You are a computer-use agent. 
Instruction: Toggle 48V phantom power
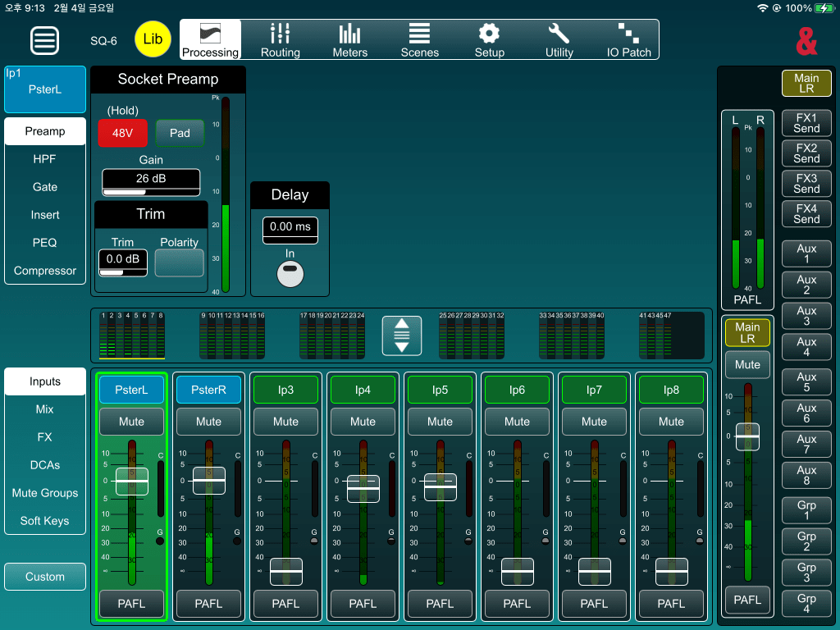point(122,133)
